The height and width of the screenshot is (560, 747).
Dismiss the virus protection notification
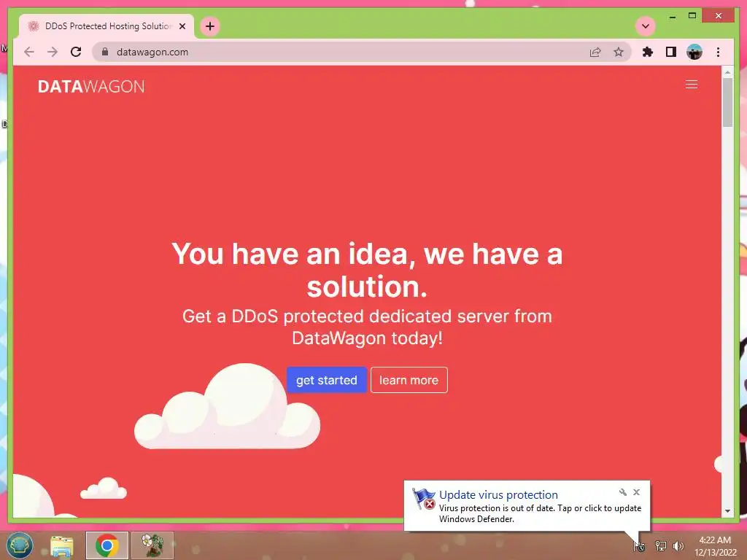click(636, 492)
